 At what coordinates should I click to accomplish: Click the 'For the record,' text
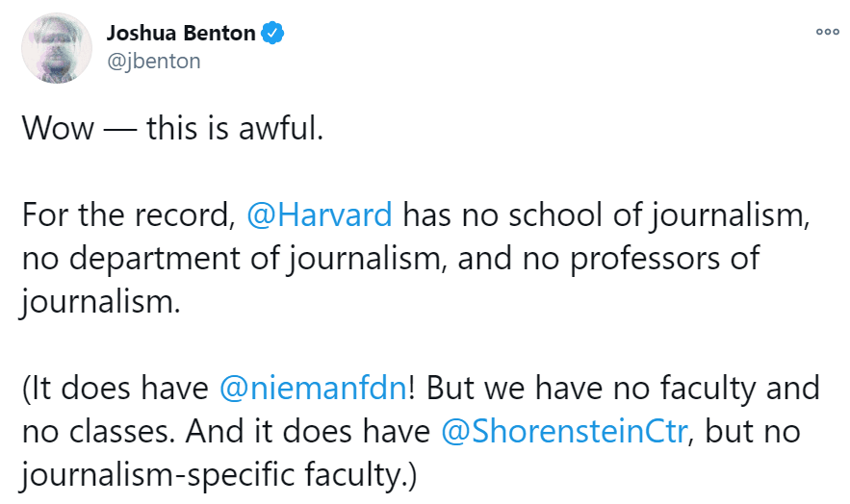click(128, 214)
